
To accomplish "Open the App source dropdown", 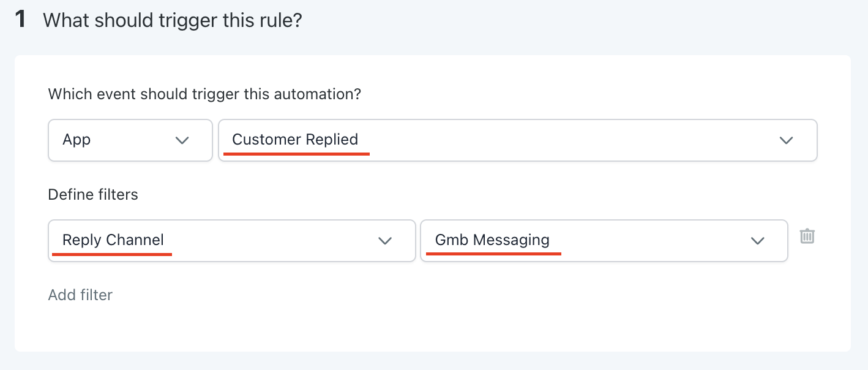I will point(130,140).
